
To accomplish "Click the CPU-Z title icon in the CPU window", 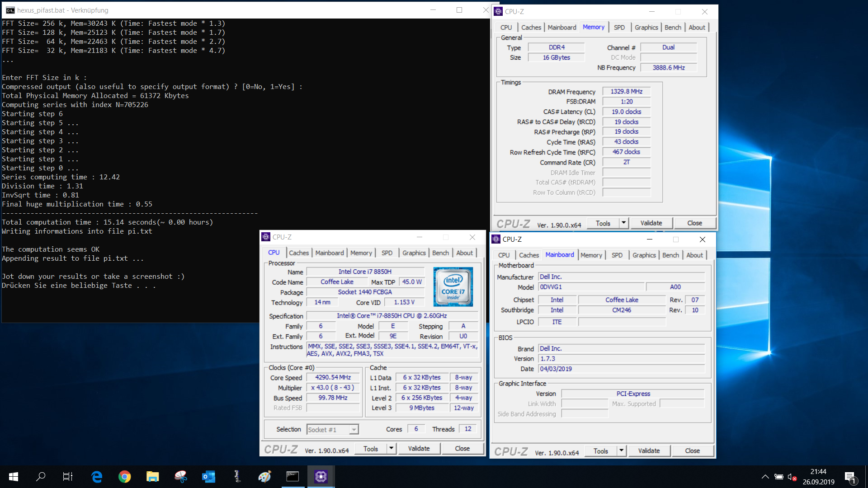I will (x=266, y=237).
